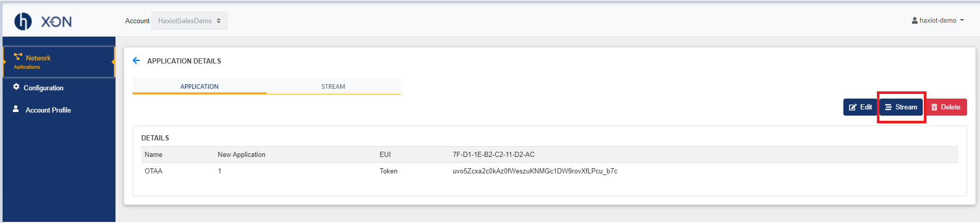Click the user icon beside haxiot-demo
Image resolution: width=980 pixels, height=223 pixels.
coord(915,21)
